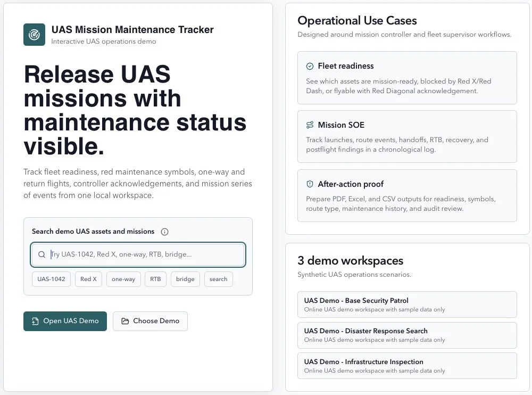Viewport: 532px width, 395px height.
Task: Focus the UAS assets search field
Action: coord(138,254)
